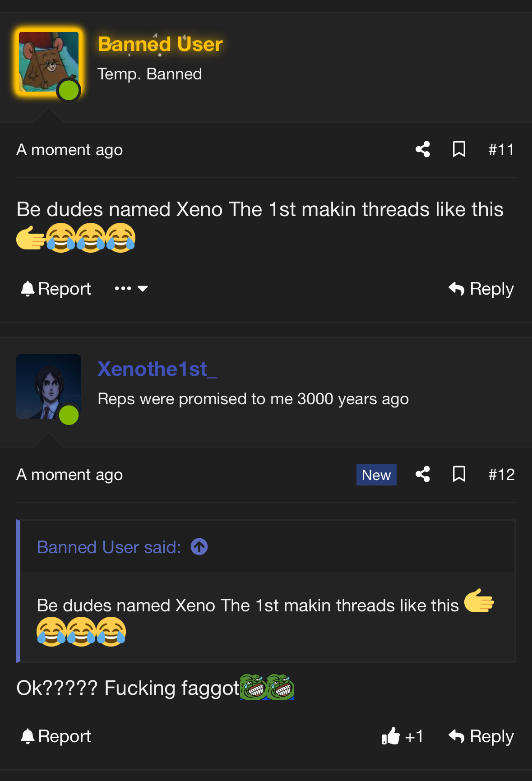Click "Banned User said:" quote header
This screenshot has height=781, width=532.
click(x=109, y=547)
